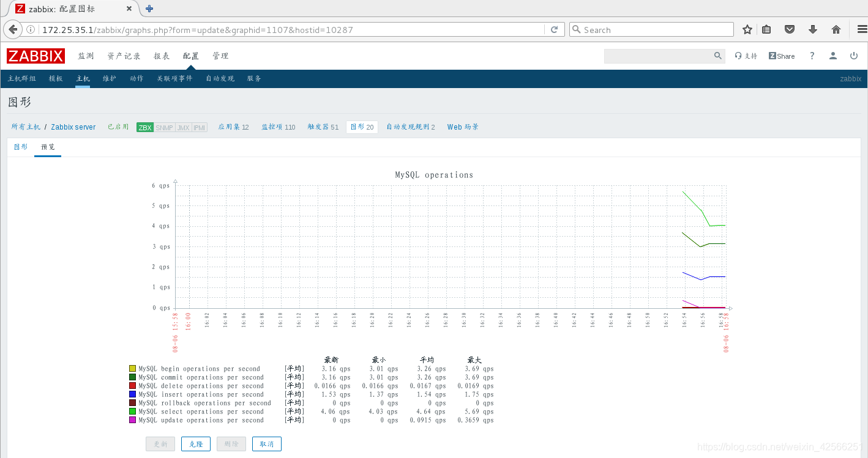Go to the browser home icon
This screenshot has height=458, width=868.
(x=836, y=29)
